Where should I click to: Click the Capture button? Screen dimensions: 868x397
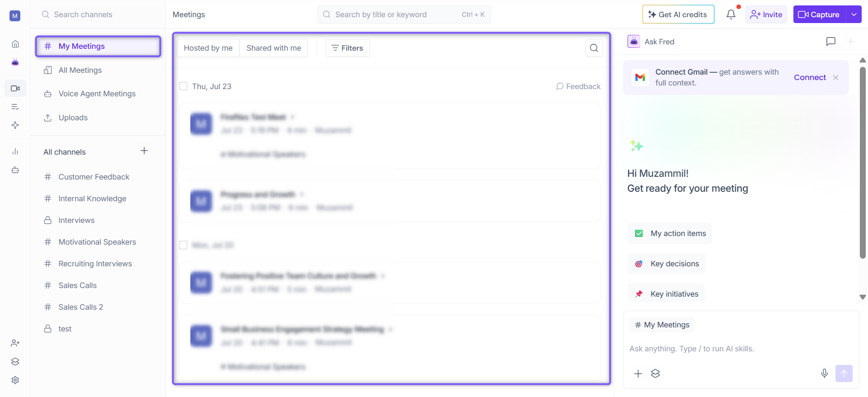tap(820, 14)
